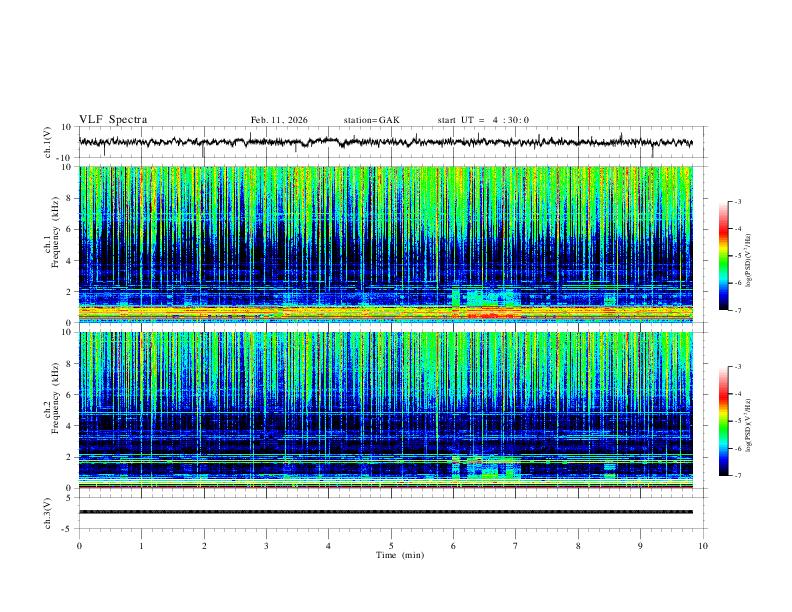Click the "ch.1(V)" waveform axis label
The width and height of the screenshot is (792, 612).
[48, 142]
